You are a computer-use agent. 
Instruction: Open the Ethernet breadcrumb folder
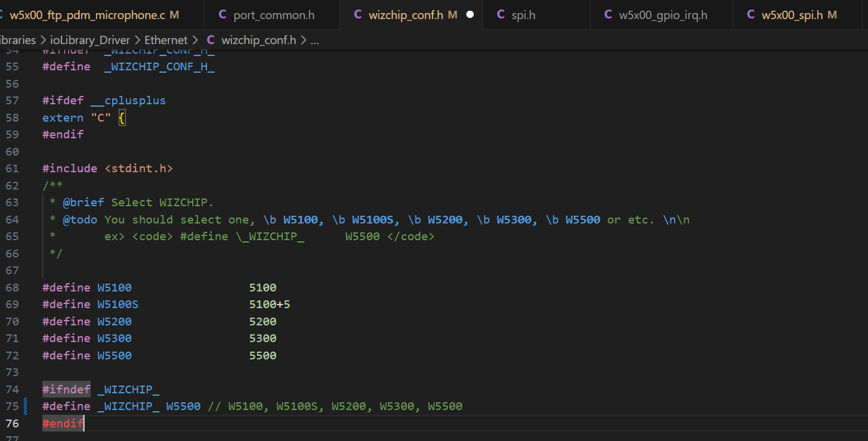point(166,40)
